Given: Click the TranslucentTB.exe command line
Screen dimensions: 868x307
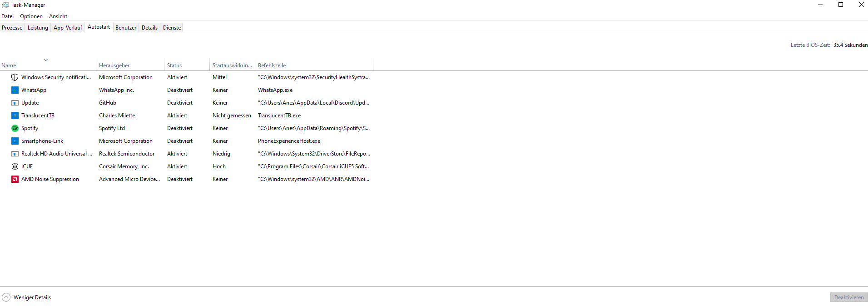Looking at the screenshot, I should pyautogui.click(x=279, y=116).
